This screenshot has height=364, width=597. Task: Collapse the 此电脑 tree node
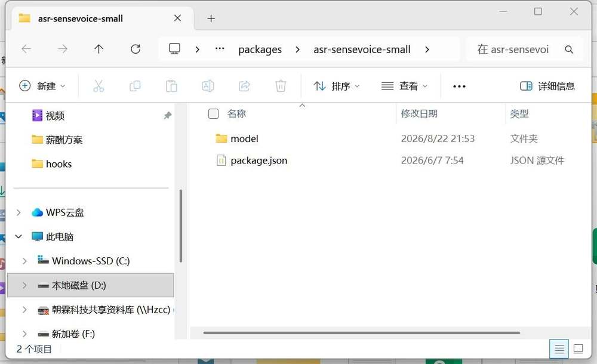19,236
